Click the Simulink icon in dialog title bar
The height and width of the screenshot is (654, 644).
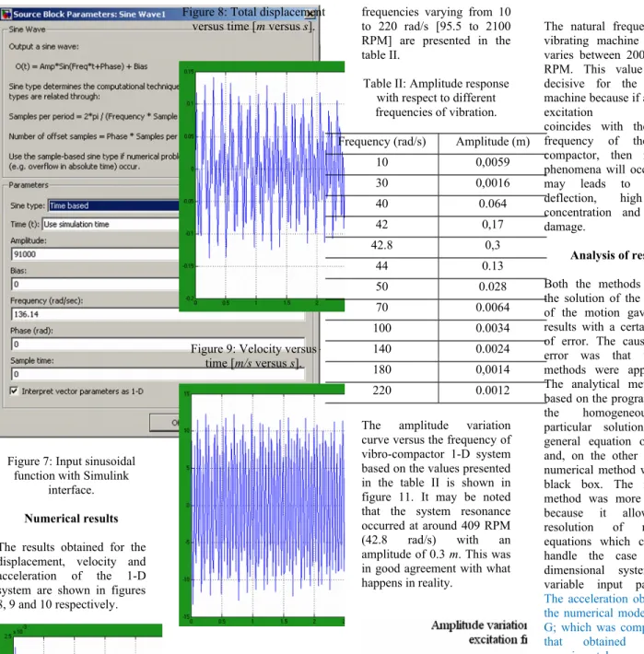tap(6, 15)
